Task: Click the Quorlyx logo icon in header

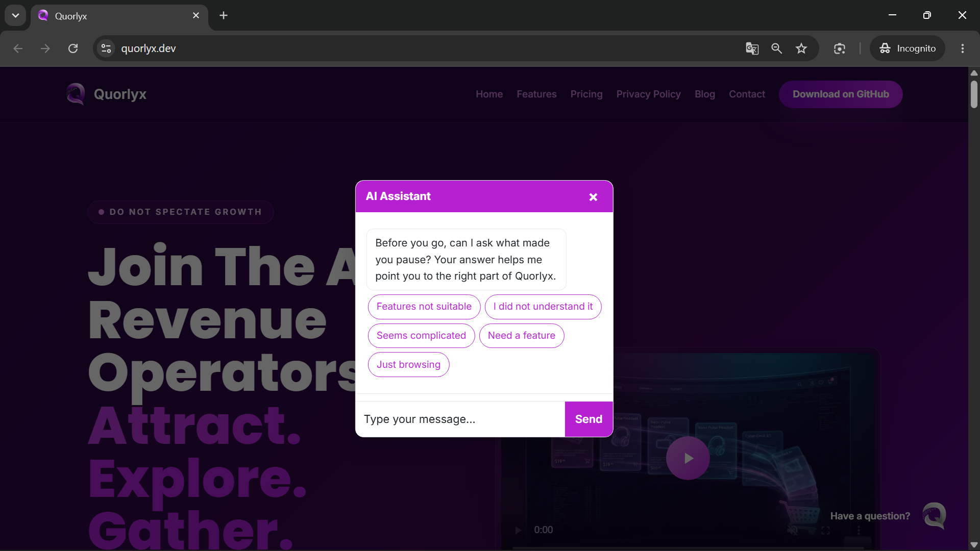Action: pos(76,94)
